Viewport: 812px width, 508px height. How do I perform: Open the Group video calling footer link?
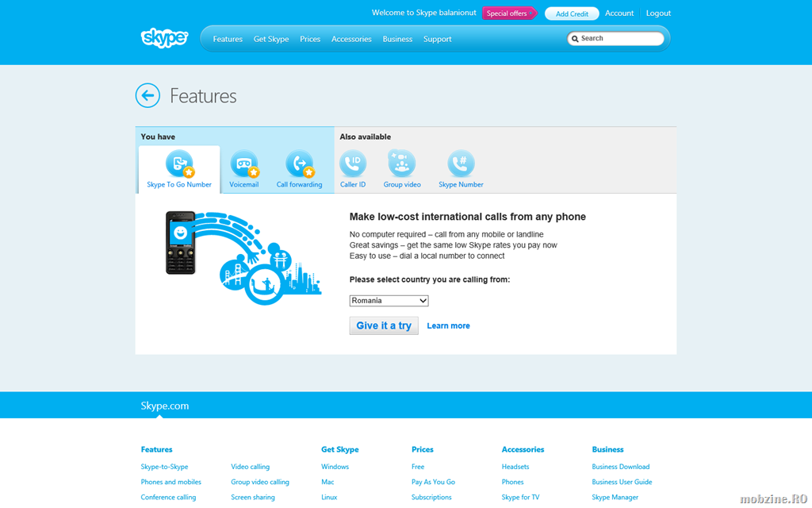click(x=260, y=482)
